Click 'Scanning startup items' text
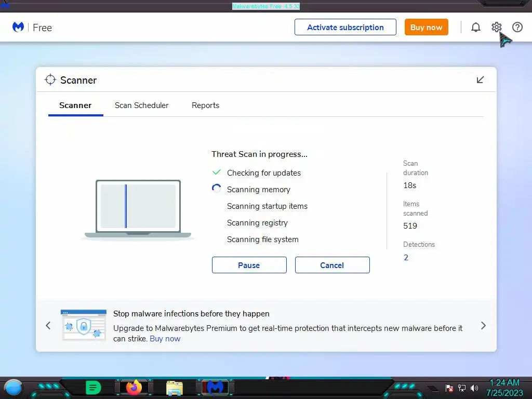The width and height of the screenshot is (532, 399). tap(268, 206)
